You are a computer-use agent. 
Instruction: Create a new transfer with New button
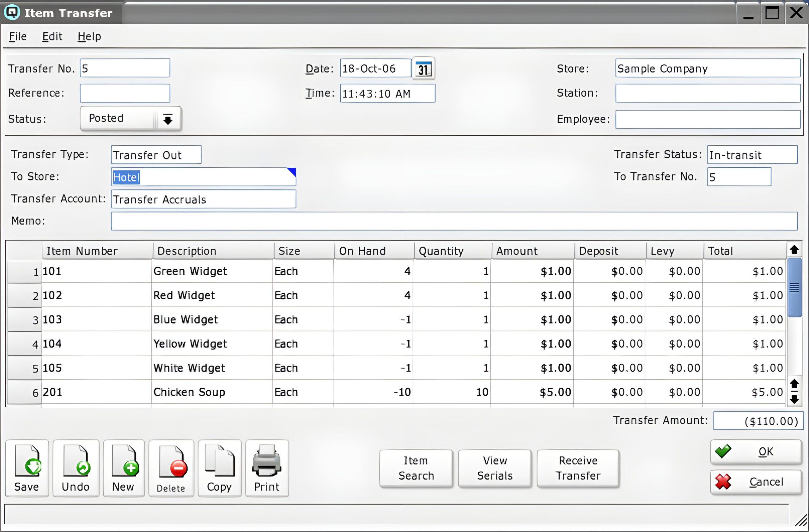pyautogui.click(x=124, y=468)
